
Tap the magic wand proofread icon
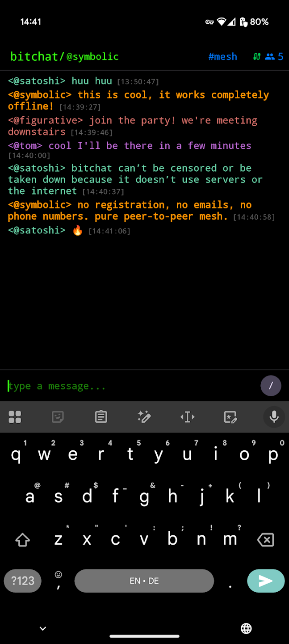click(144, 417)
